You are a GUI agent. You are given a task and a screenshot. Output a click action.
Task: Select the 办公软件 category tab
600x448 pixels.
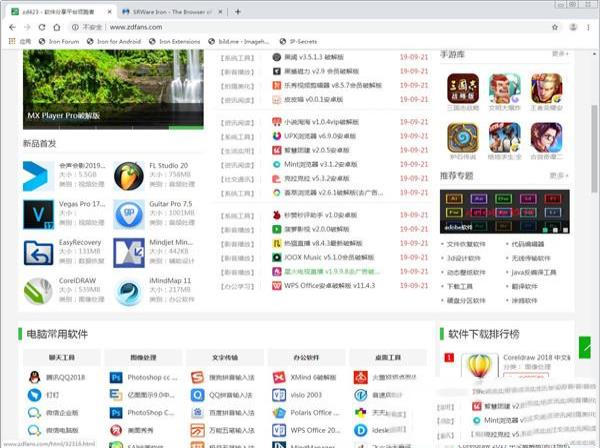(306, 357)
